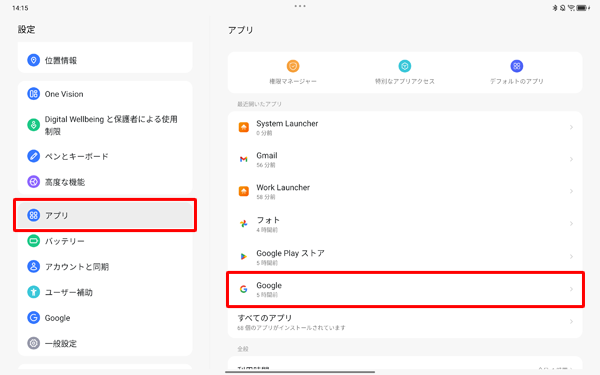The width and height of the screenshot is (600, 375).
Task: Click the アプリ page title
Action: [x=241, y=30]
